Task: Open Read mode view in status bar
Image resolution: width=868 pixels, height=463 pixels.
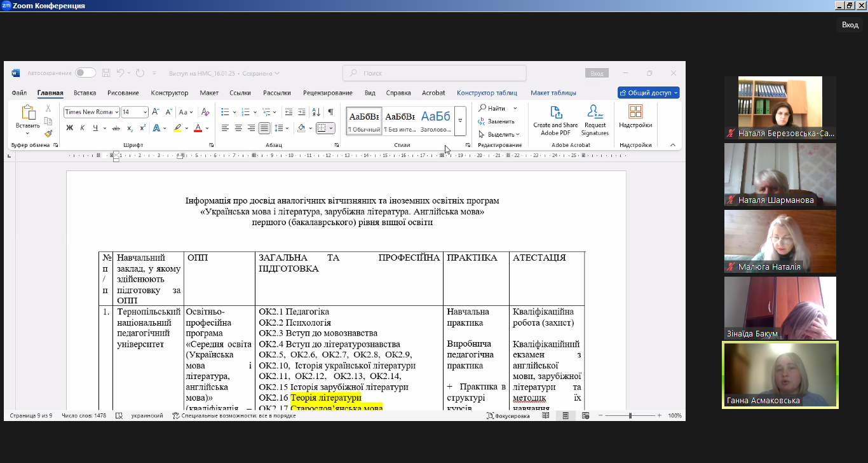Action: click(546, 415)
